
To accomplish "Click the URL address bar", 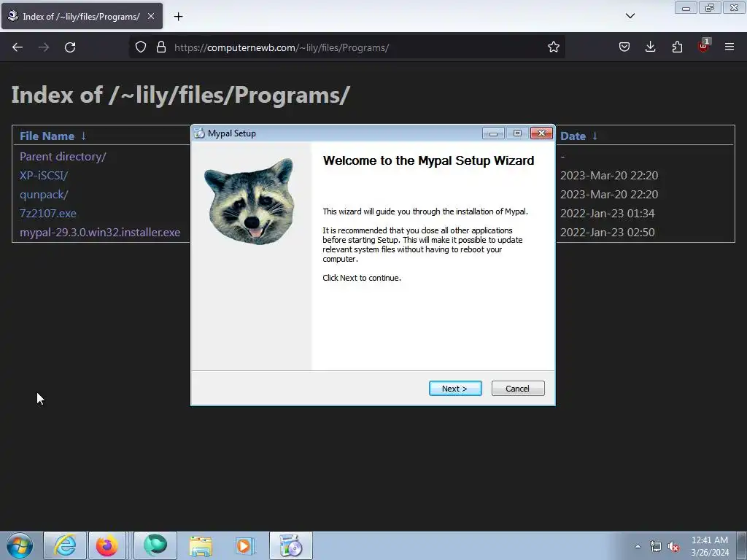I will (347, 47).
